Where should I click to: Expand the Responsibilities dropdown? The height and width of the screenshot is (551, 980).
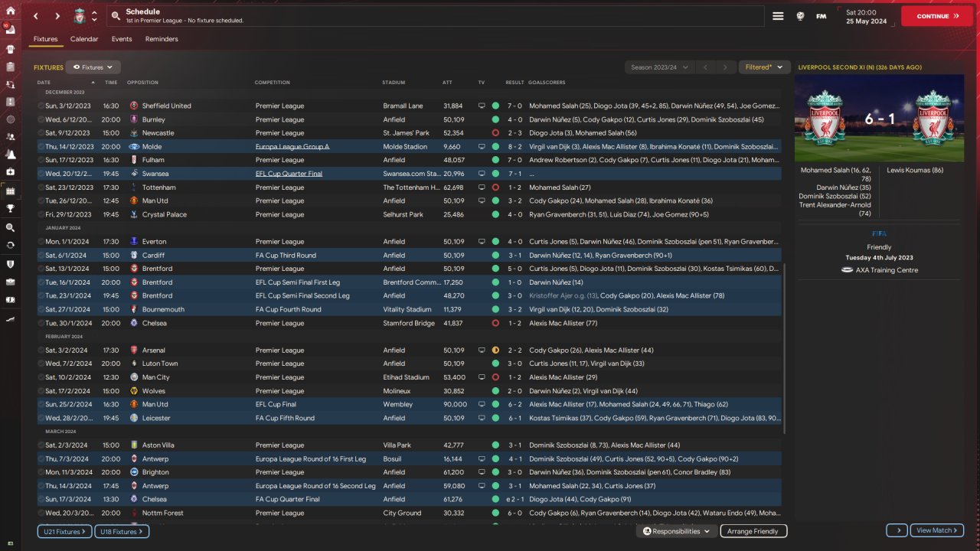(677, 531)
